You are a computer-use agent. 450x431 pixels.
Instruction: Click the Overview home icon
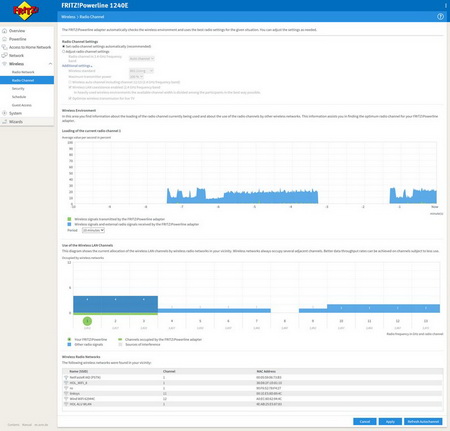point(4,31)
